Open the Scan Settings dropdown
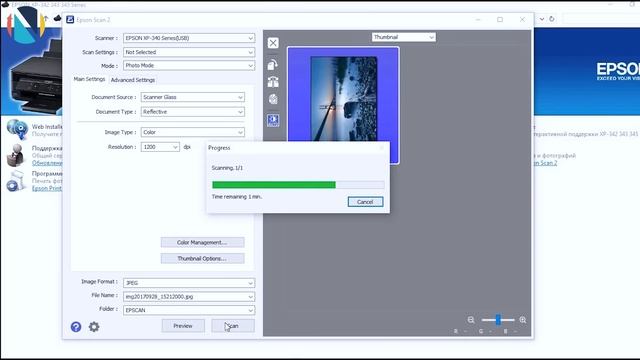 click(x=189, y=52)
